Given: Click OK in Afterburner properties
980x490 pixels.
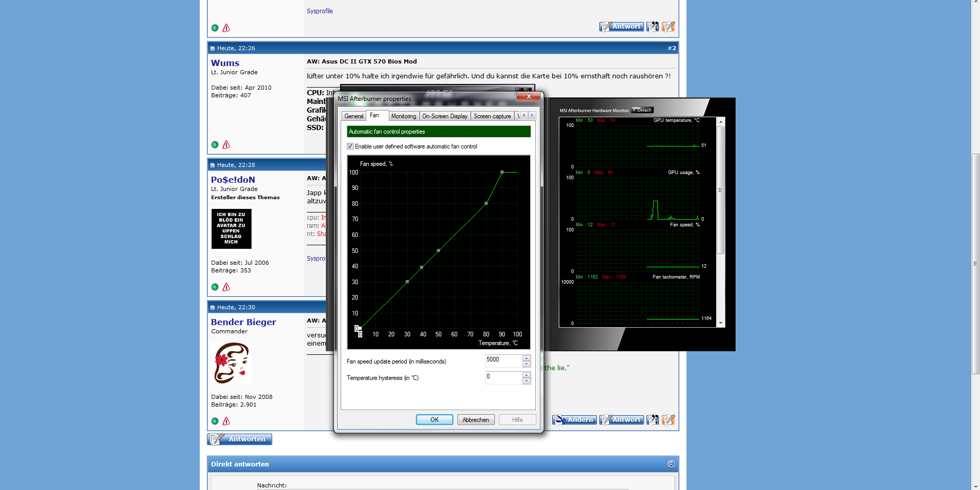Looking at the screenshot, I should tap(434, 420).
